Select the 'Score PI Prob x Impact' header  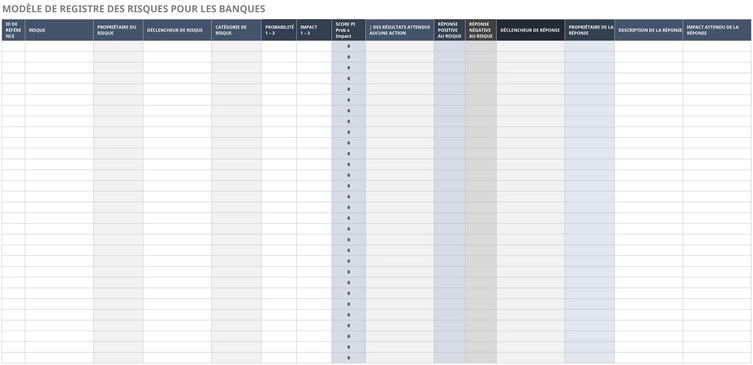[x=349, y=30]
